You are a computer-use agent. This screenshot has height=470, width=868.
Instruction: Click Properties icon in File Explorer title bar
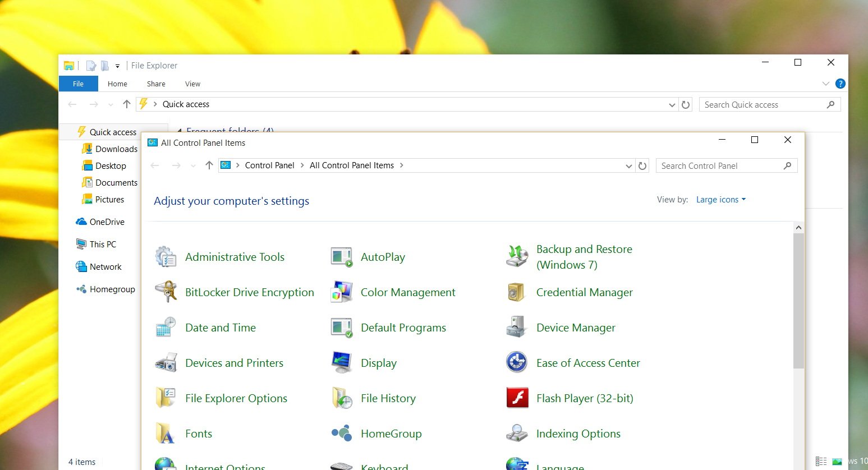pyautogui.click(x=91, y=66)
